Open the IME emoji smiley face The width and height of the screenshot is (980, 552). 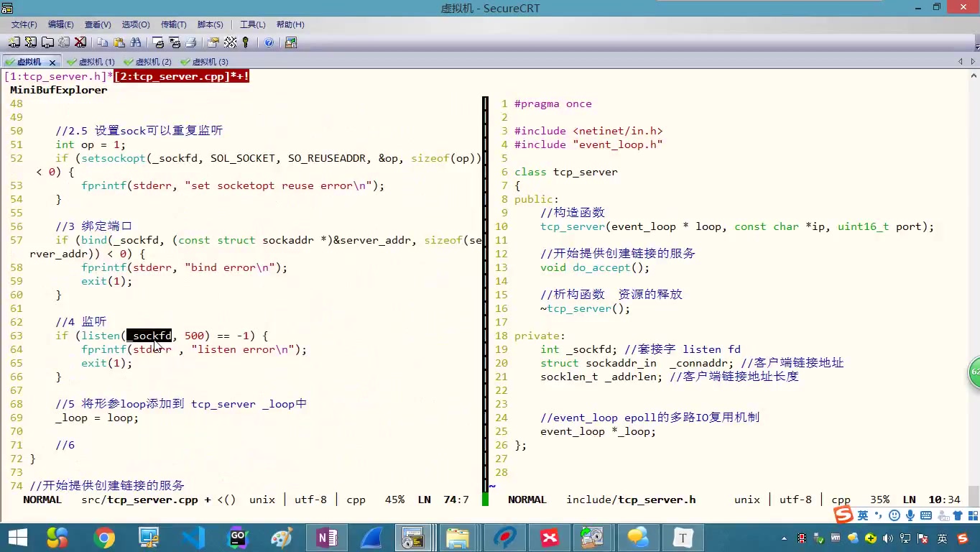coord(895,515)
